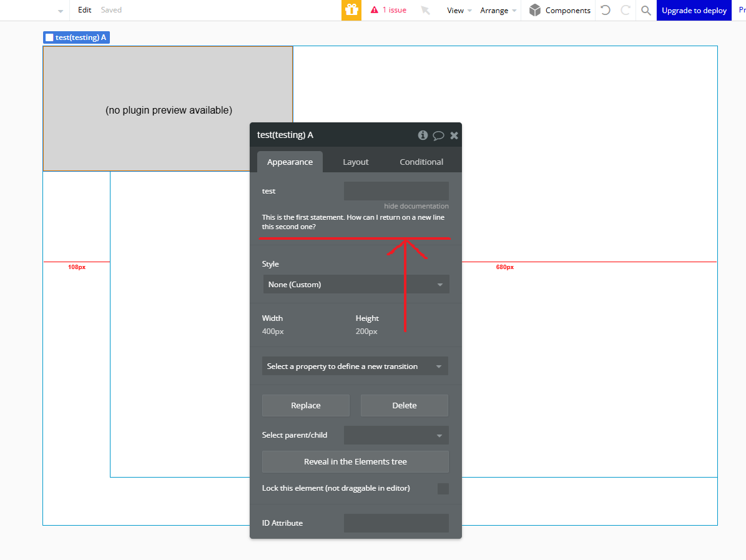Click the Components cube icon

[535, 10]
